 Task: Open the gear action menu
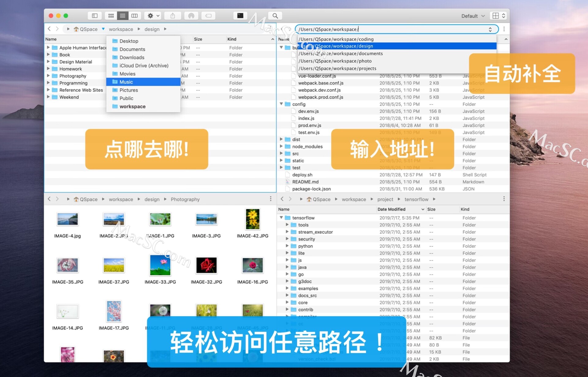pyautogui.click(x=153, y=16)
